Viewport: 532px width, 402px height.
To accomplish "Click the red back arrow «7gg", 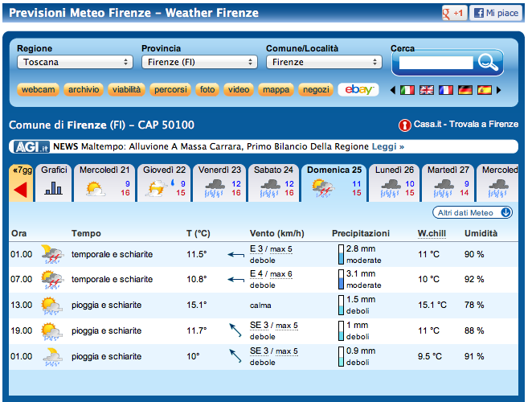I will pyautogui.click(x=21, y=190).
